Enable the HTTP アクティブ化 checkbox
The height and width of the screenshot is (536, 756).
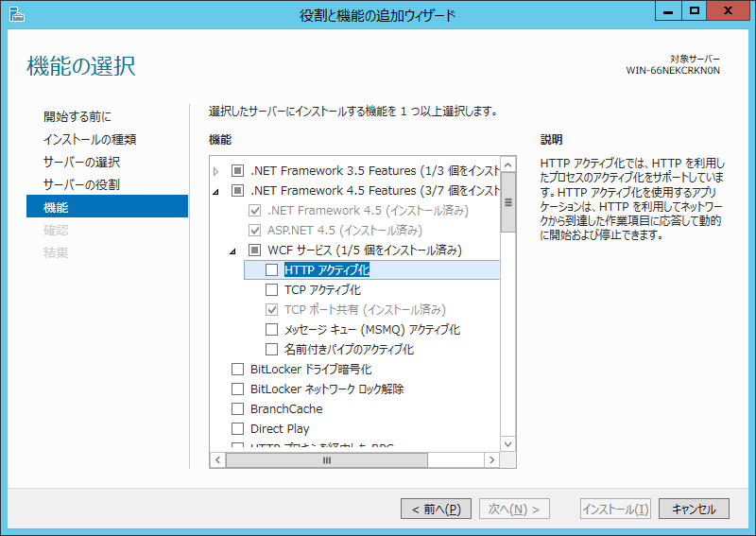(x=272, y=270)
